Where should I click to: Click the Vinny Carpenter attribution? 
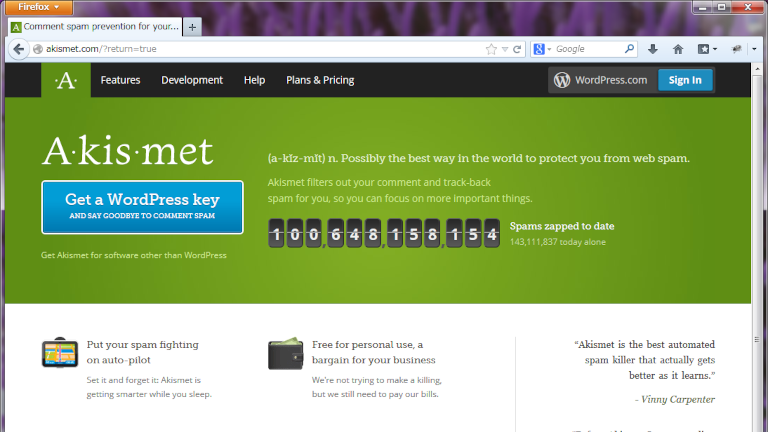[675, 400]
